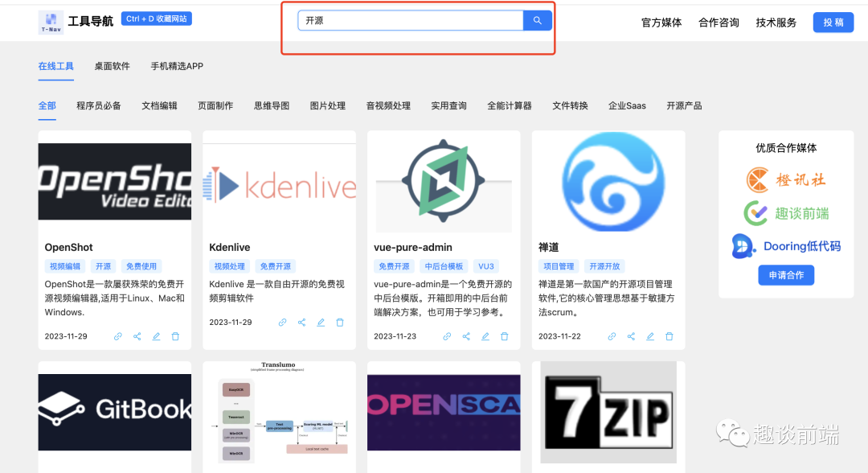Edit the OpenShot entry
The width and height of the screenshot is (868, 473).
(156, 336)
